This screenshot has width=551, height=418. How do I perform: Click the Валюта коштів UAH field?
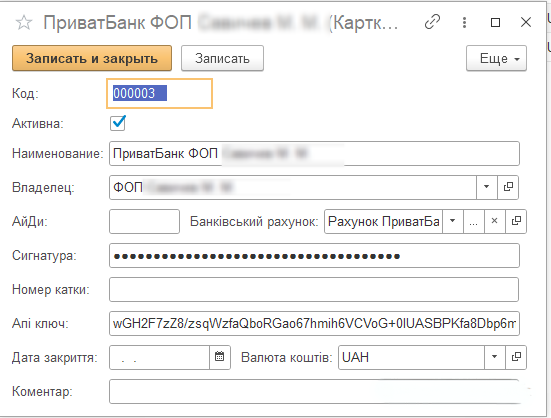pos(411,358)
